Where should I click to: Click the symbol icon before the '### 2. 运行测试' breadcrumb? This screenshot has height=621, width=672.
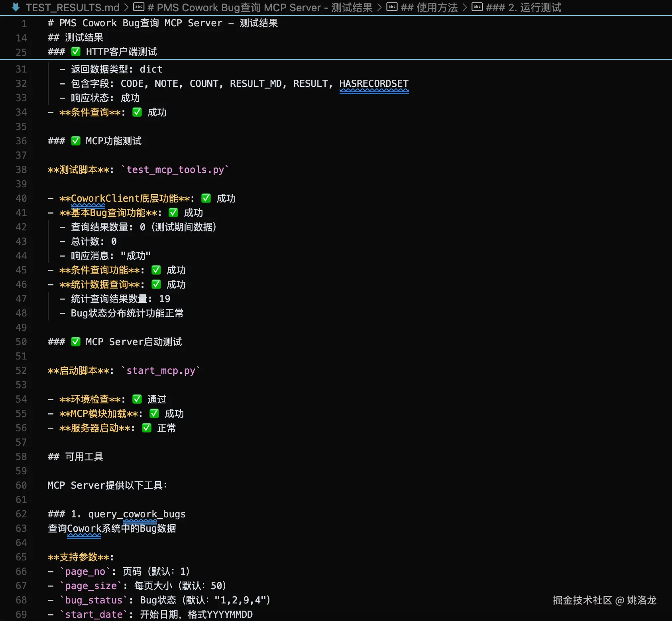coord(477,7)
